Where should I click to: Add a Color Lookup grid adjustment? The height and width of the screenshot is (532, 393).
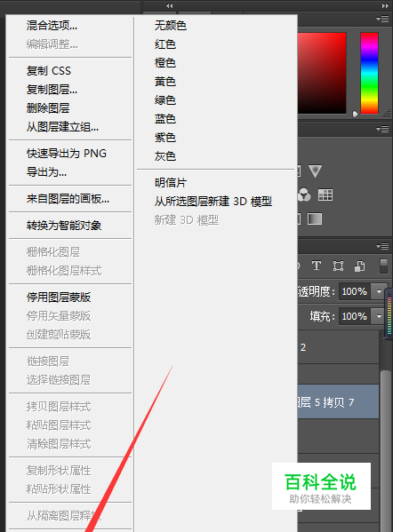pyautogui.click(x=325, y=195)
